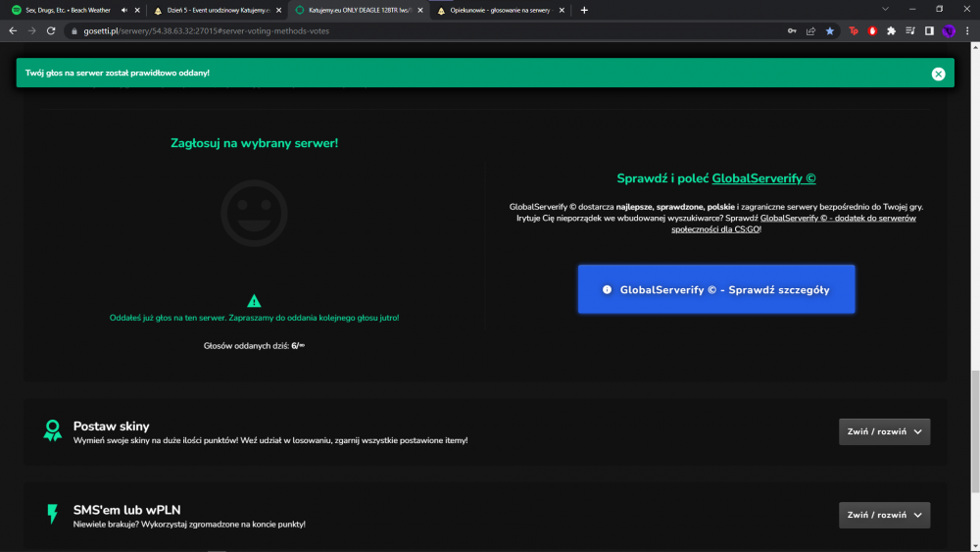
Task: Click the SMS'em lub wPLN lightning icon
Action: (x=53, y=514)
